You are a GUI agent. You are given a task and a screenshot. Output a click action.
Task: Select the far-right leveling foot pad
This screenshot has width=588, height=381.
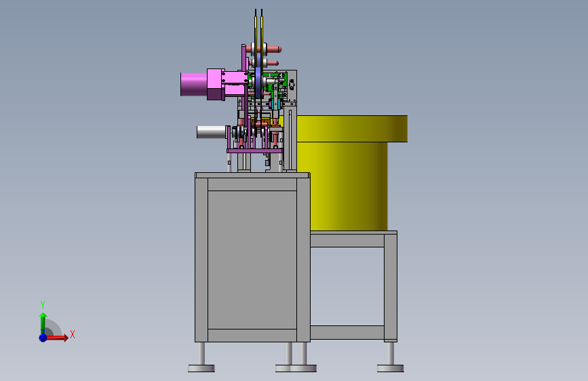(391, 368)
